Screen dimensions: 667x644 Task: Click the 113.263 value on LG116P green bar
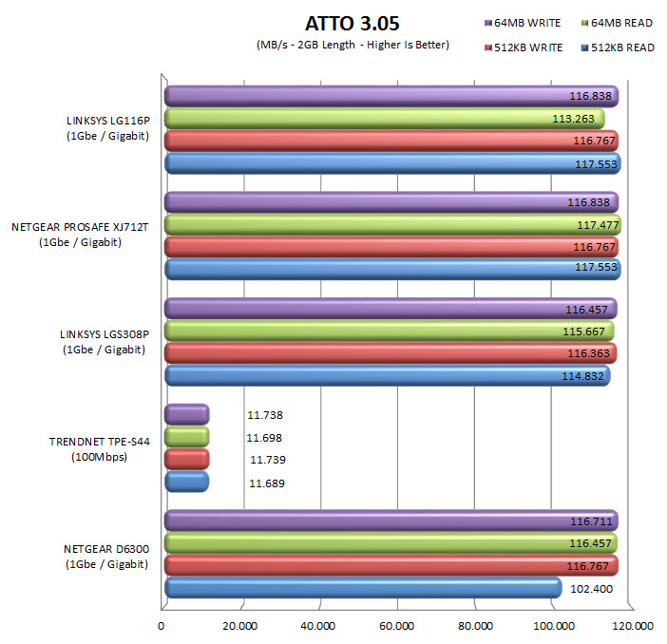(x=573, y=119)
